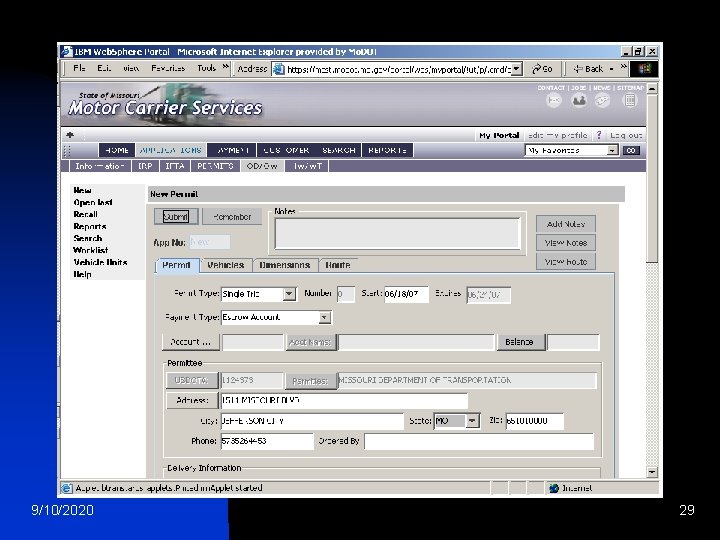
Task: Open the IRP sub-tab
Action: tap(145, 166)
